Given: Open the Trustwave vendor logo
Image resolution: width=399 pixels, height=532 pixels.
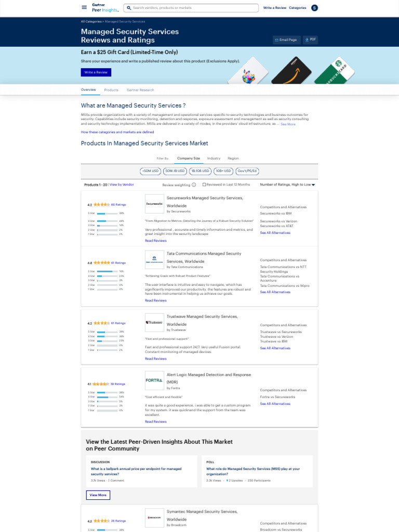Looking at the screenshot, I should [x=154, y=323].
